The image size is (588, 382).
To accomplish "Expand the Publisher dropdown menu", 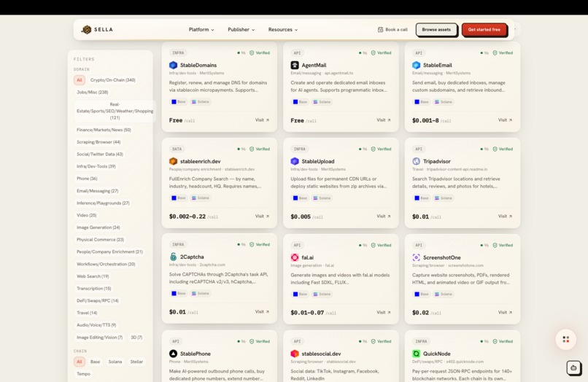I will tap(241, 30).
